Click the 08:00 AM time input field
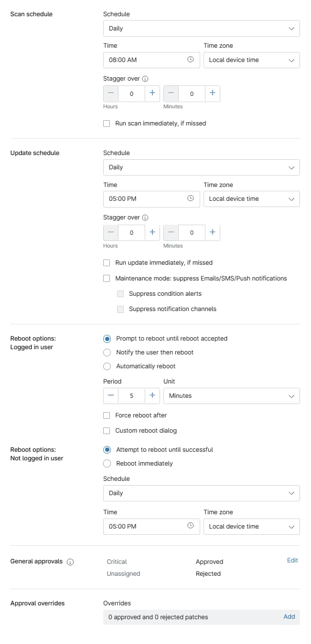This screenshot has height=644, width=311. point(143,60)
